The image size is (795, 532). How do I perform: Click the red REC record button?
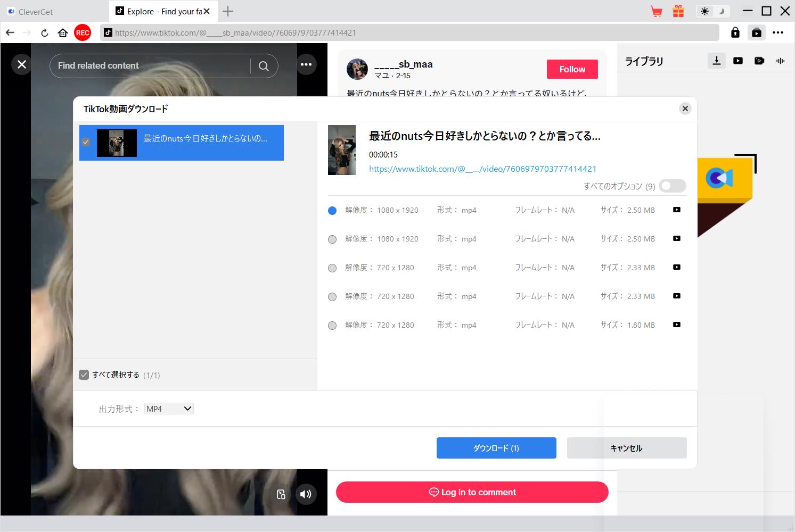pos(83,32)
